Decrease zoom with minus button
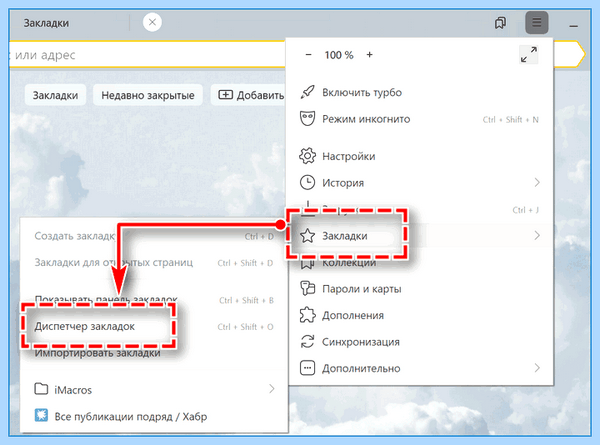600x445 pixels. [308, 55]
